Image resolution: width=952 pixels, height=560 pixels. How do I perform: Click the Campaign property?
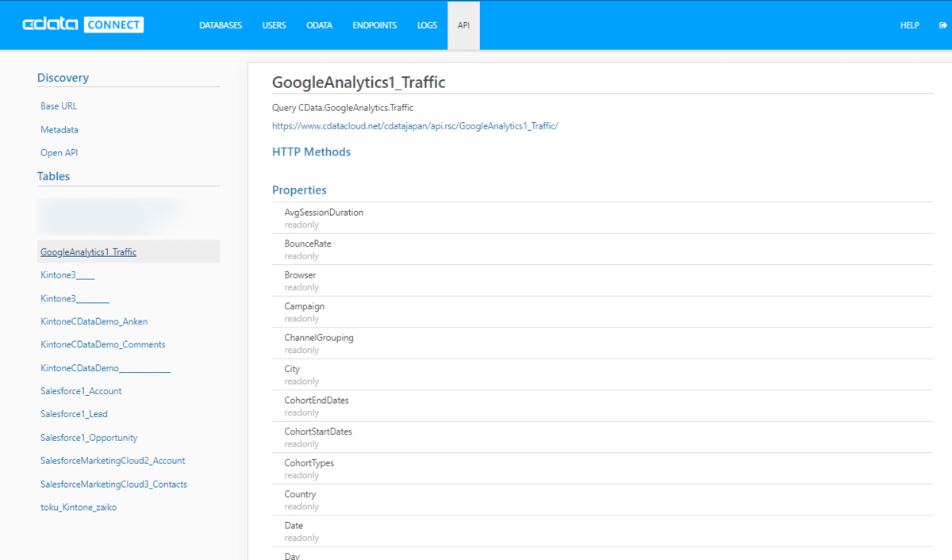(304, 306)
